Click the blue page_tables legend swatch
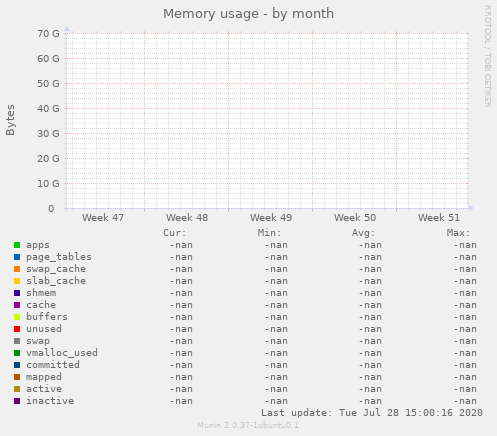This screenshot has height=436, width=497. tap(17, 257)
